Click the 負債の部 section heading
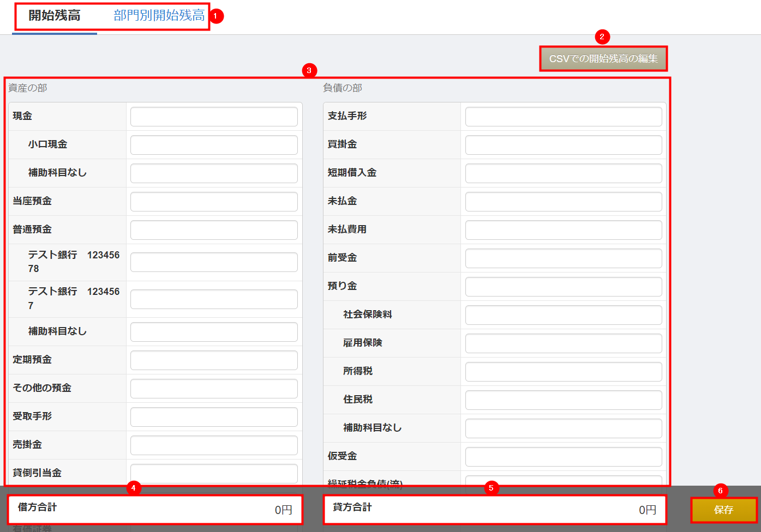761x532 pixels. click(x=343, y=88)
